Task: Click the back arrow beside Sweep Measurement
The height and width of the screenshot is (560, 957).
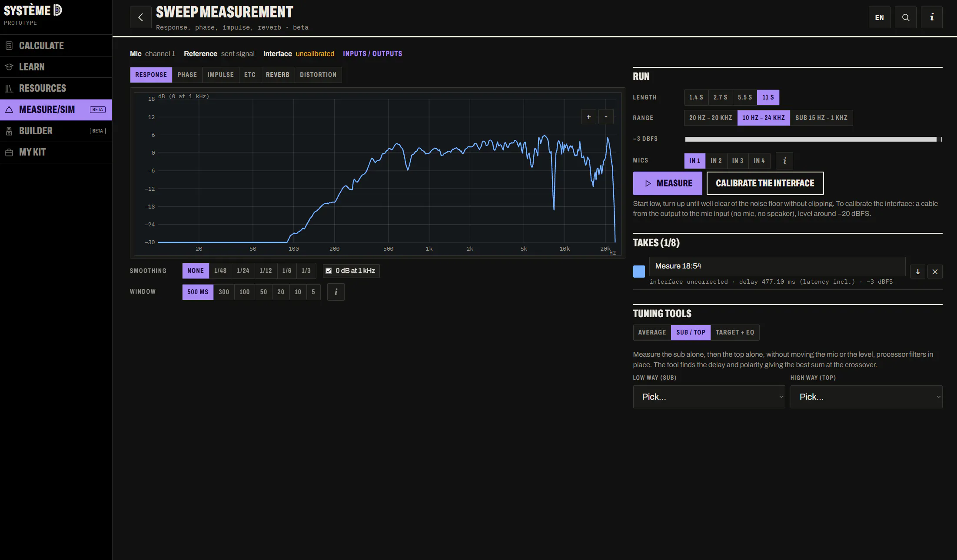Action: [x=140, y=17]
